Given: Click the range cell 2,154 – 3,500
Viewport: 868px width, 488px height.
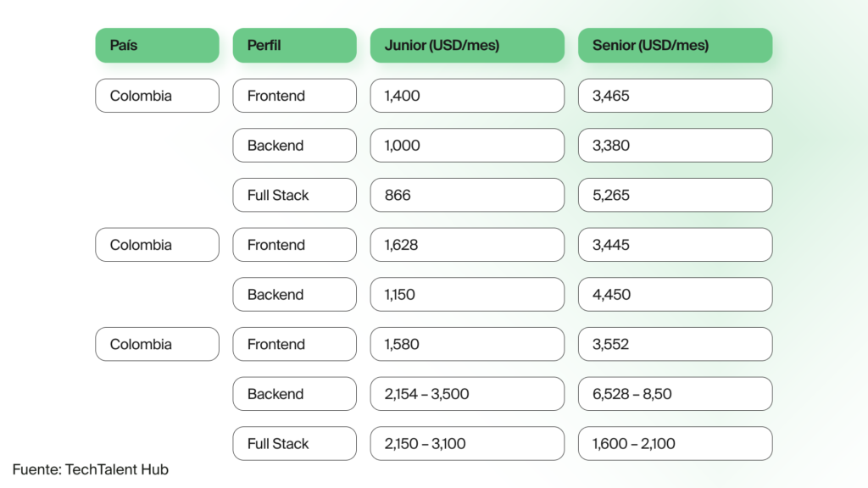Looking at the screenshot, I should click(x=467, y=394).
